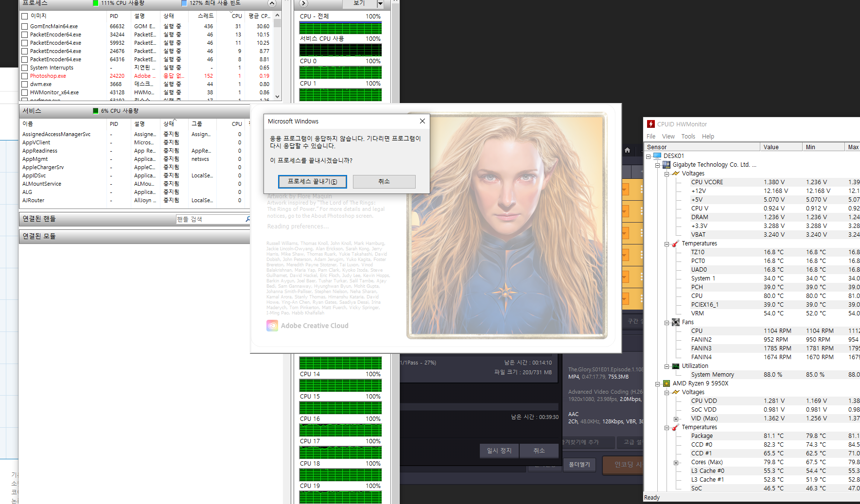Click the Voltages icon under Gigabyte Technology
860x504 pixels.
pyautogui.click(x=676, y=174)
